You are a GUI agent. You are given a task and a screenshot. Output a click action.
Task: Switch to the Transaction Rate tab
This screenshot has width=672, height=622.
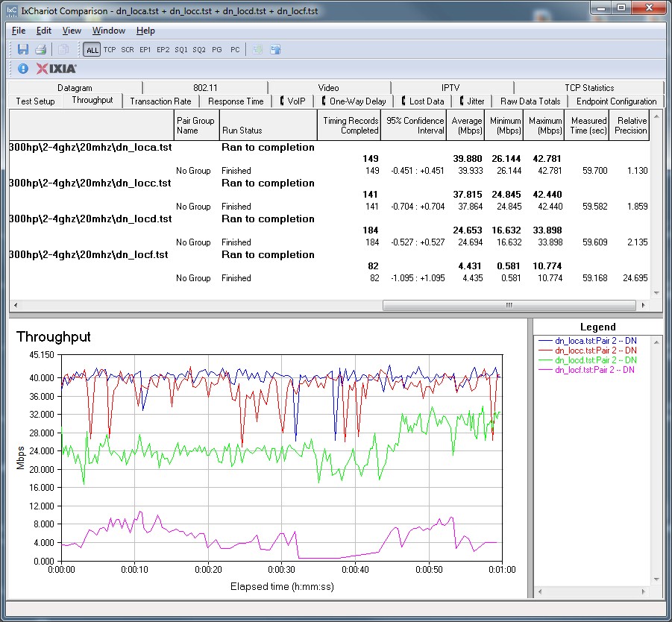coord(160,101)
